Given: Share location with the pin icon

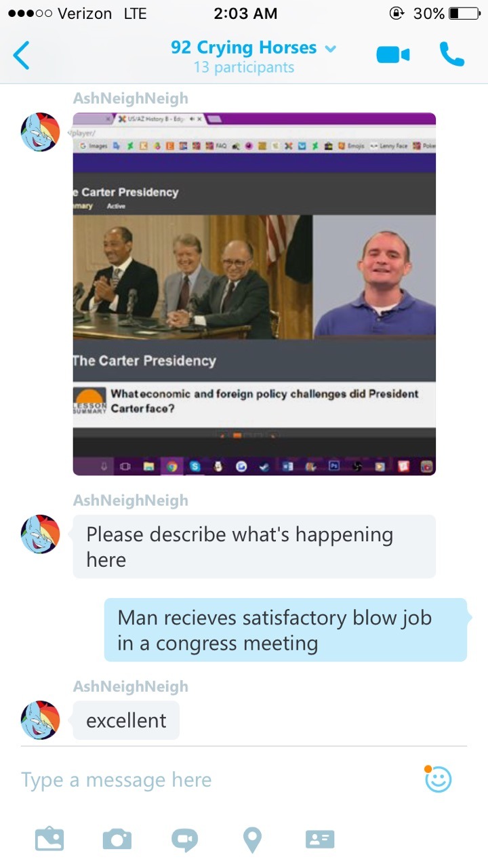Looking at the screenshot, I should pos(252,840).
